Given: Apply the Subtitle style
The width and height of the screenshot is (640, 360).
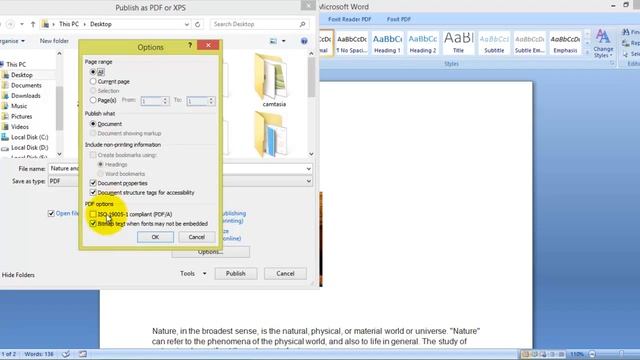Looking at the screenshot, I should pyautogui.click(x=494, y=43).
